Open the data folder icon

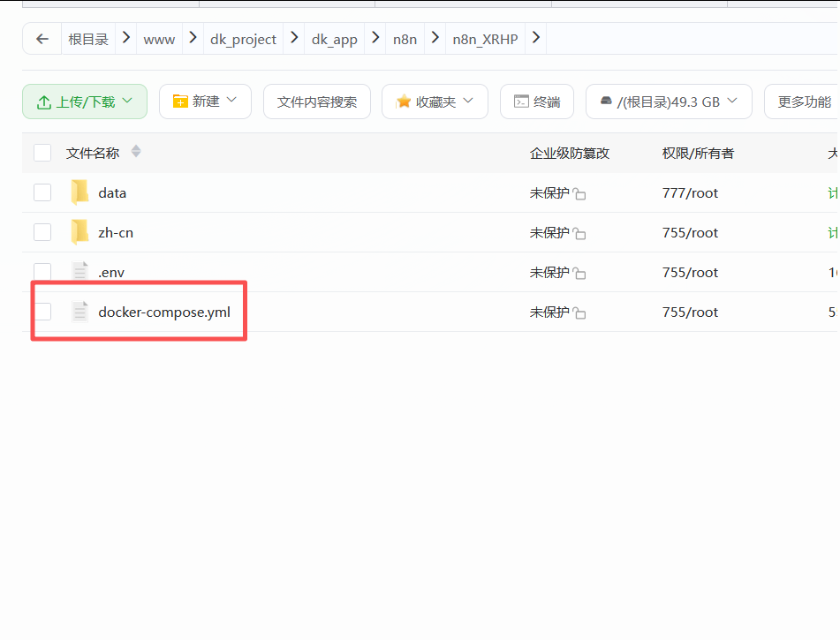click(79, 192)
